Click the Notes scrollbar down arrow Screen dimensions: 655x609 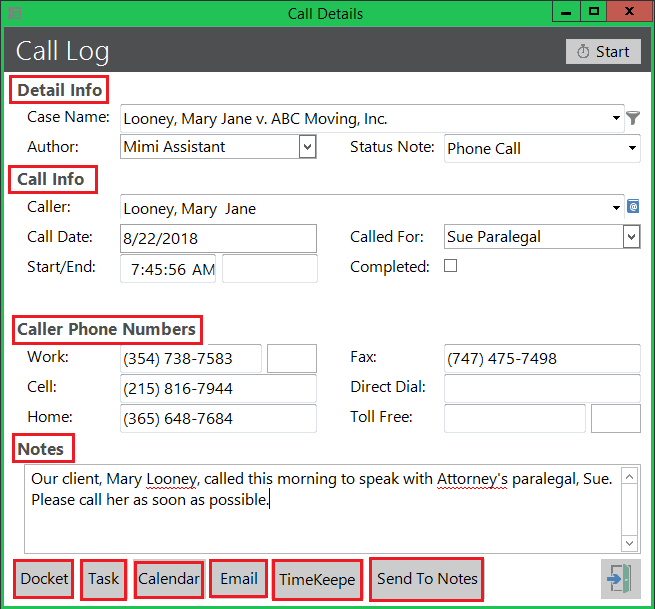(x=630, y=543)
